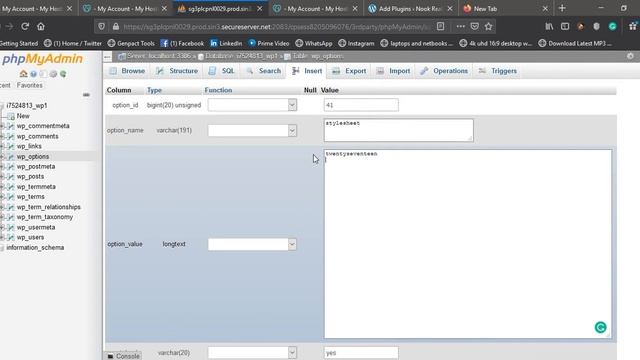Viewport: 640px width, 360px height.
Task: Go to phpMyAdmin home icon
Action: coord(23,74)
